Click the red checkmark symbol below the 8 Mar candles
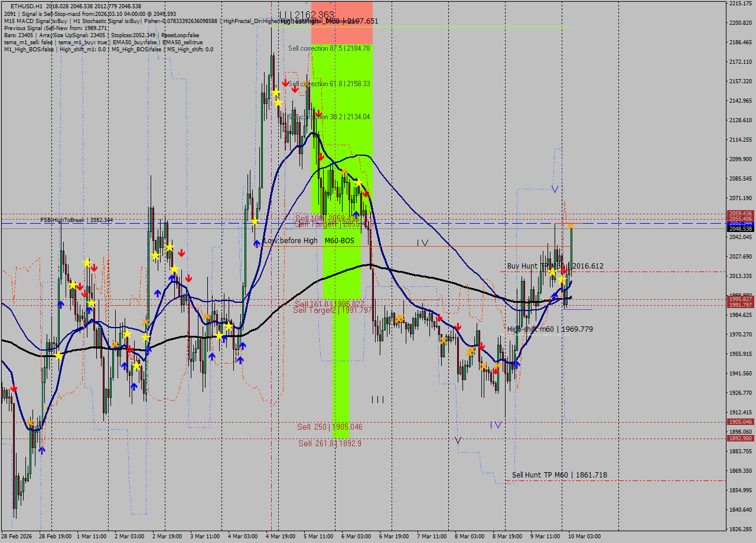The width and height of the screenshot is (756, 543). [495, 371]
